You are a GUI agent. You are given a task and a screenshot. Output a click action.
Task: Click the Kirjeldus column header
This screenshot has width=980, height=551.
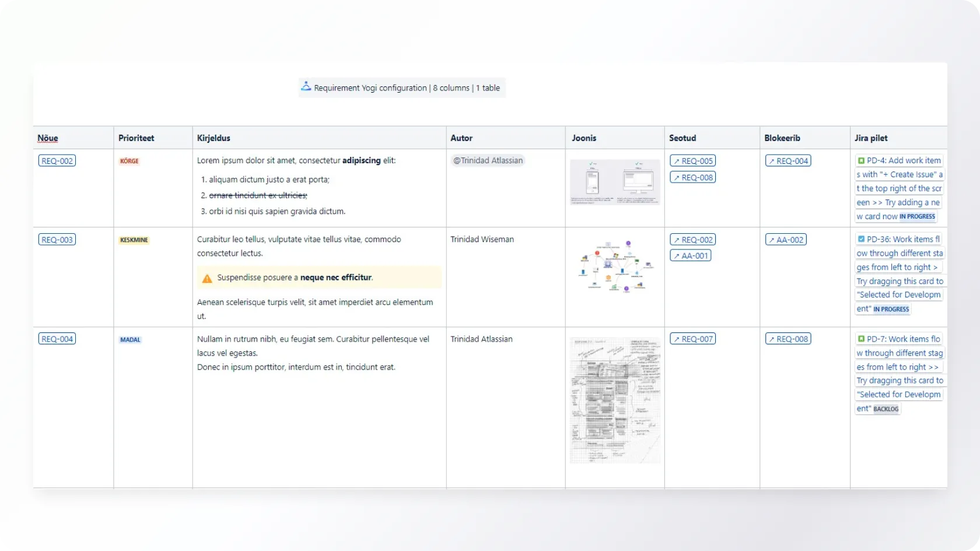(213, 138)
